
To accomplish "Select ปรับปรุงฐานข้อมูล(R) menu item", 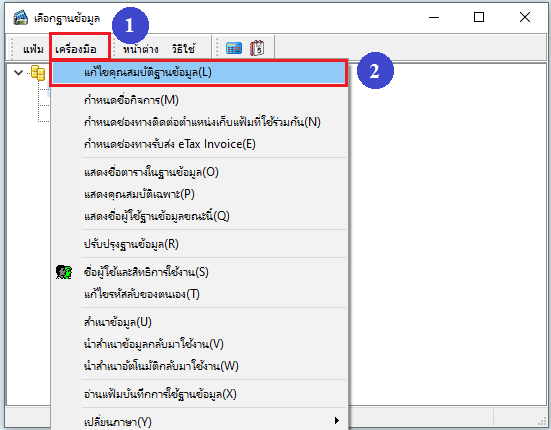I will [x=199, y=244].
